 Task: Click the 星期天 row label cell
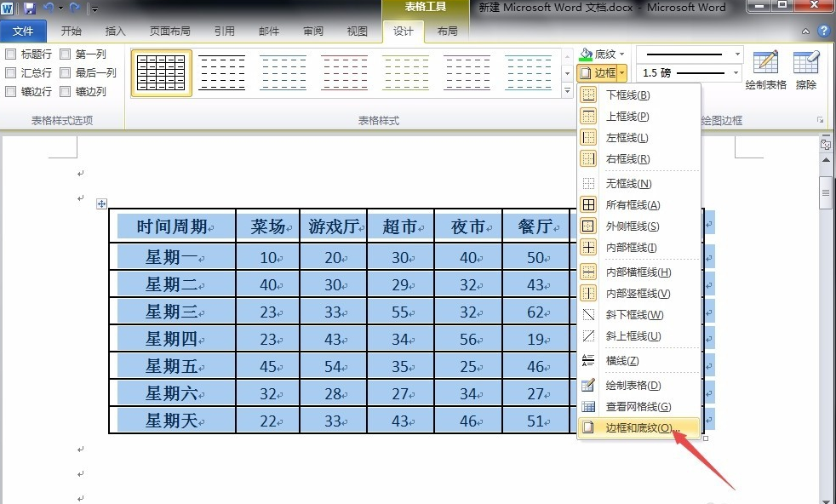tap(172, 421)
